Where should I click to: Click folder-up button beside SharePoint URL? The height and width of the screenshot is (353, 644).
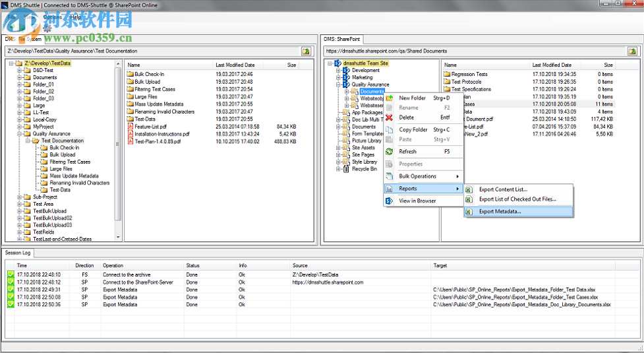coord(632,51)
